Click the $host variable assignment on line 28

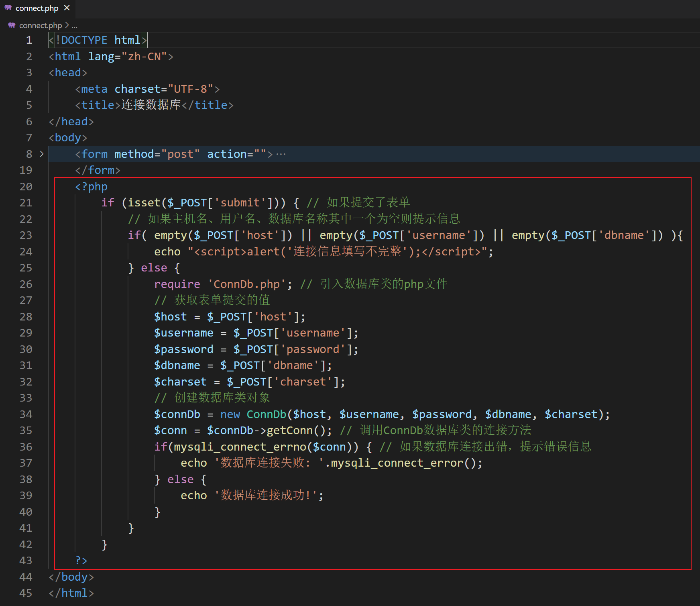coord(171,317)
